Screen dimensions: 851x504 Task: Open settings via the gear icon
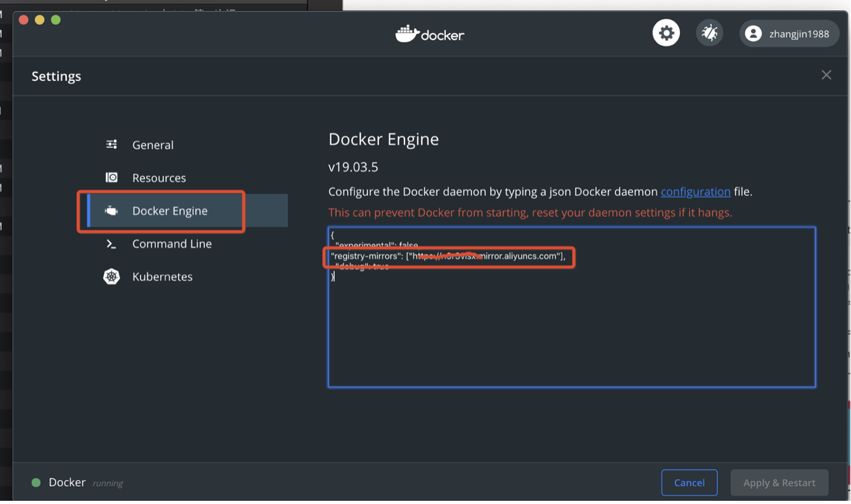pos(666,33)
